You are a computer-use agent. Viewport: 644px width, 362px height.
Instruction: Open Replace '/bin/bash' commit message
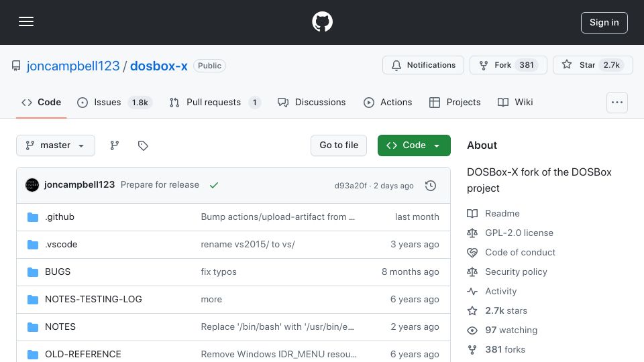277,326
